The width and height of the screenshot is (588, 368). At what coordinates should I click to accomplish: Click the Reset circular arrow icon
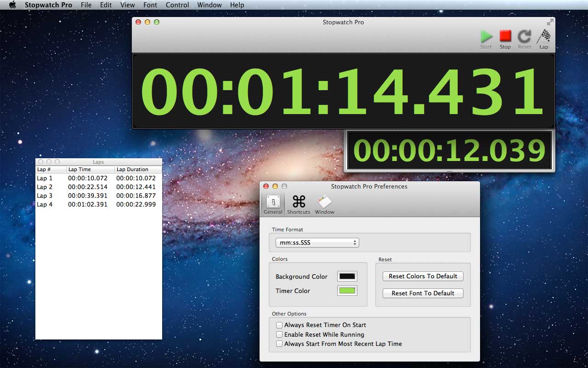click(x=524, y=37)
